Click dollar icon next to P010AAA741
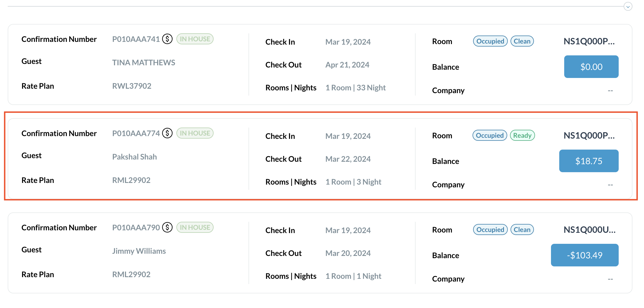The width and height of the screenshot is (644, 308). [x=167, y=39]
